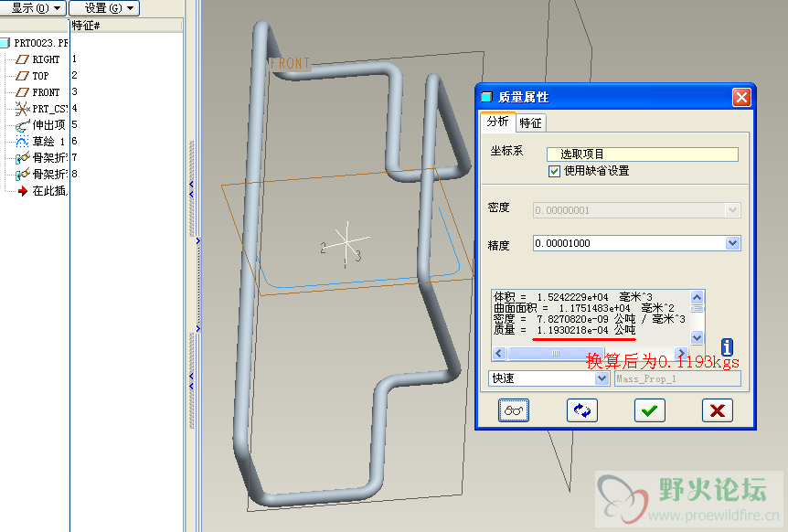Click the 骨架折弯 feature icon in row 7

(23, 158)
